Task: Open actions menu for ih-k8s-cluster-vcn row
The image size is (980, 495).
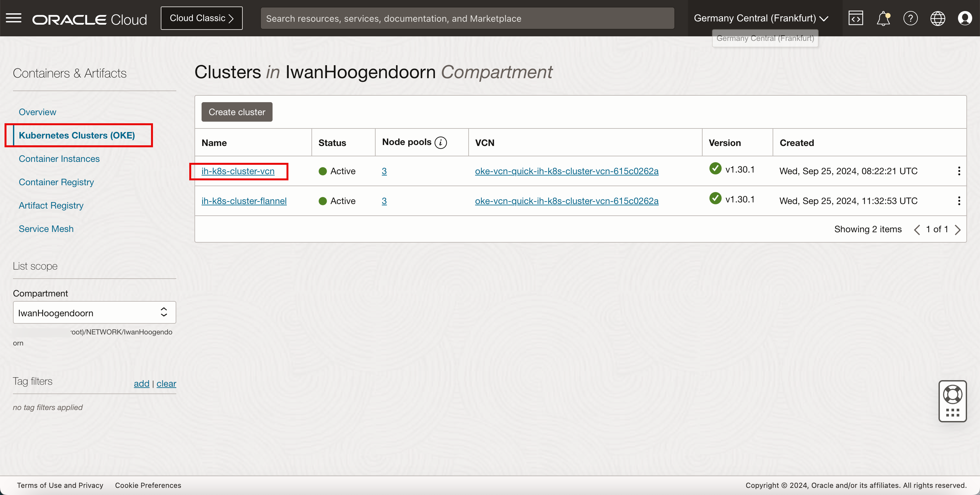Action: [959, 171]
